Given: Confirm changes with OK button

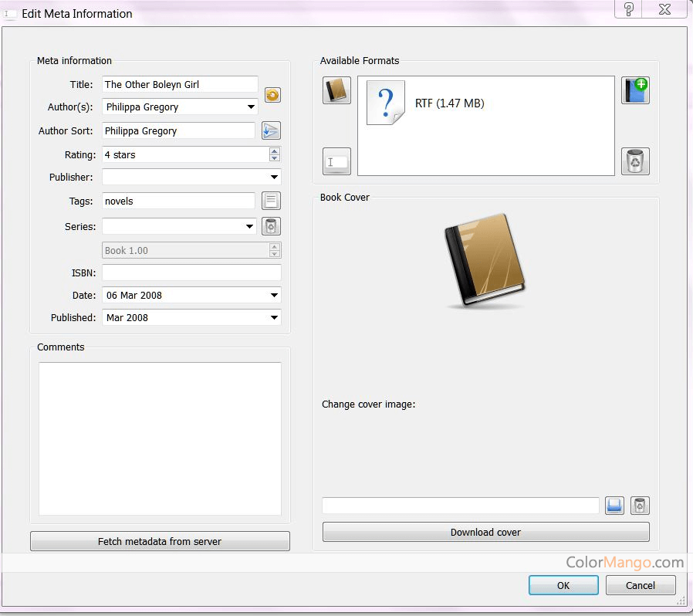Looking at the screenshot, I should (x=563, y=585).
